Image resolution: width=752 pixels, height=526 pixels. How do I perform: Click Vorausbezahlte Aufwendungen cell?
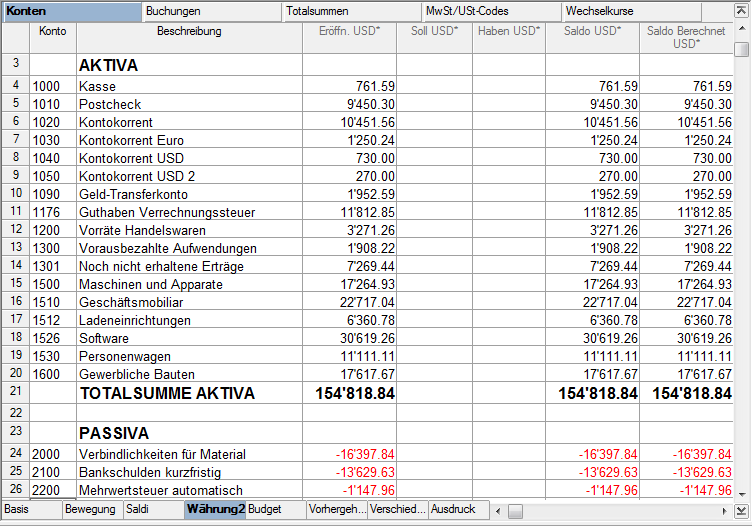coord(189,248)
